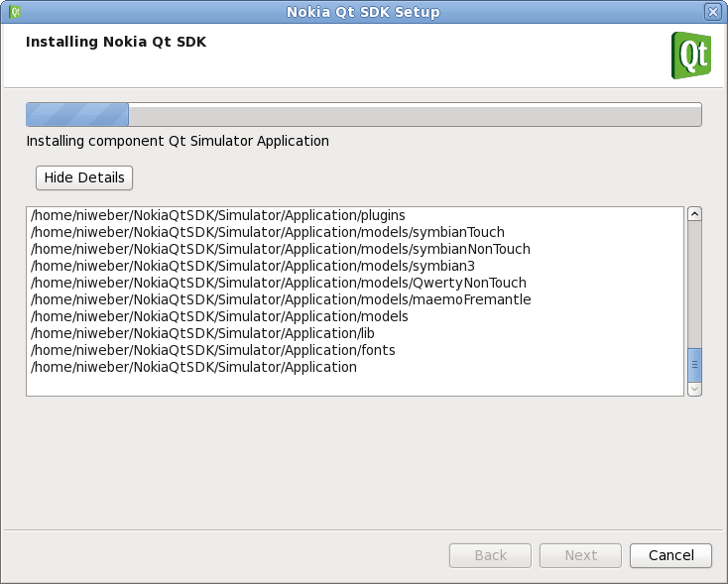Click the scrollbar thumb in details log

click(x=694, y=364)
